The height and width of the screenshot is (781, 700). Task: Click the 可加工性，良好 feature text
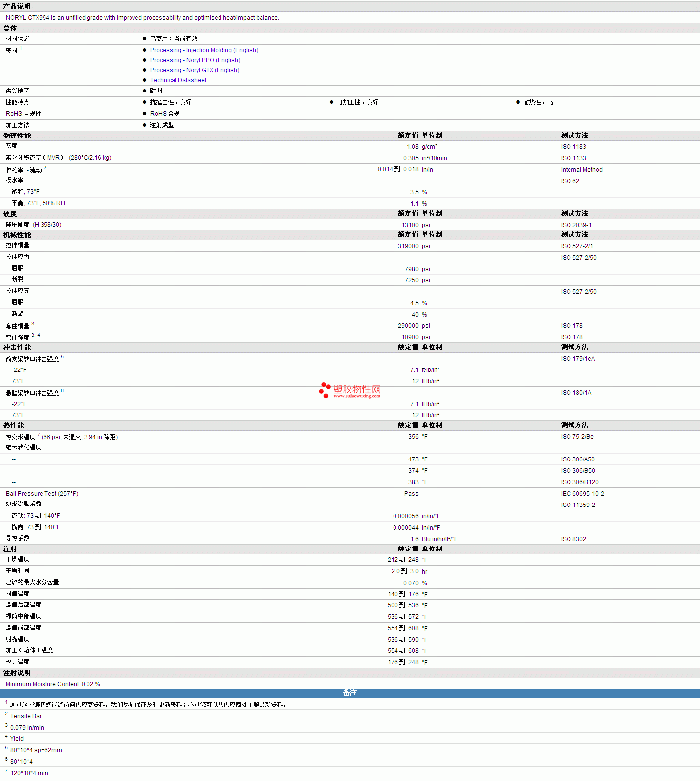(x=357, y=102)
